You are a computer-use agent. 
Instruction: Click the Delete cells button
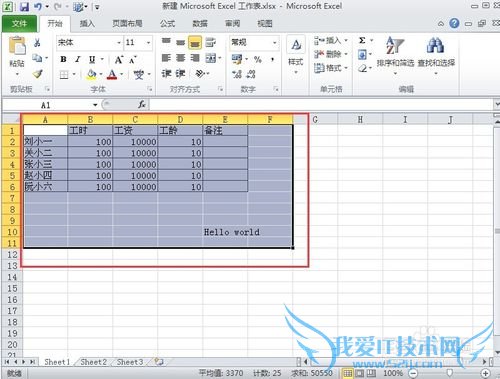pyautogui.click(x=331, y=54)
